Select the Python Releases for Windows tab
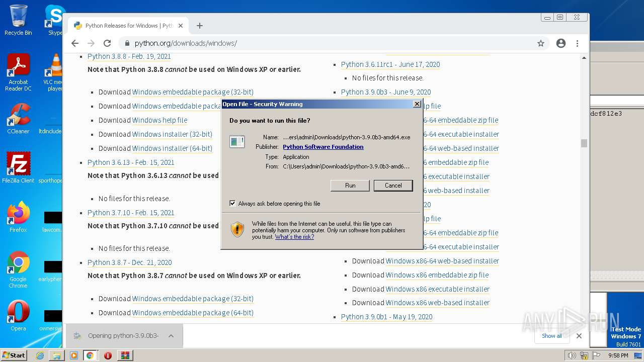644x362 pixels. click(x=128, y=26)
